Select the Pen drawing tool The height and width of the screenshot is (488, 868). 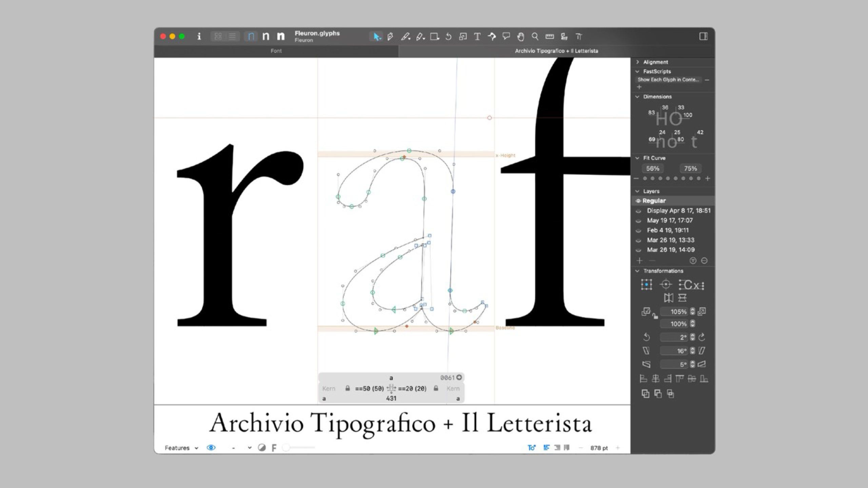pos(391,37)
